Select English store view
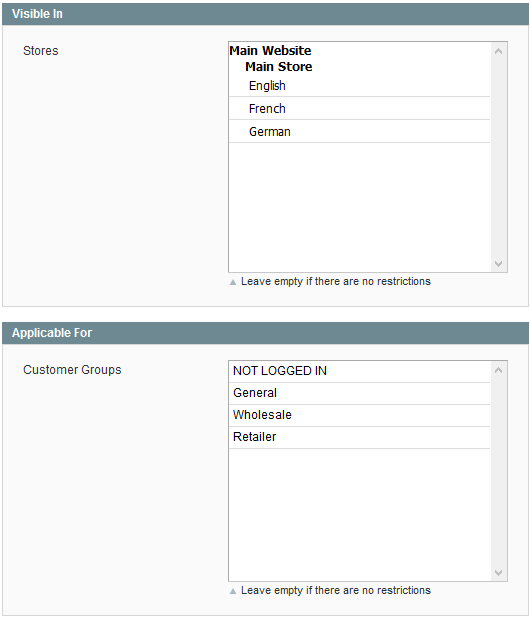 pyautogui.click(x=359, y=86)
